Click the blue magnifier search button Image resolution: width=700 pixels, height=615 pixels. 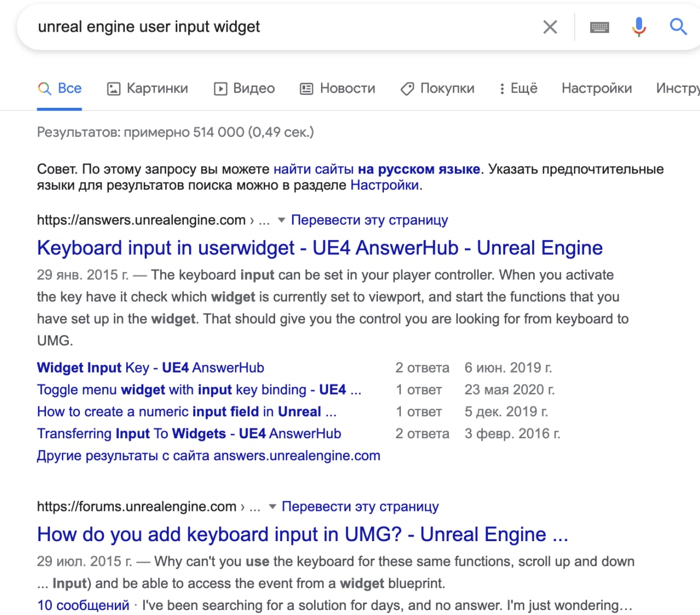point(678,26)
